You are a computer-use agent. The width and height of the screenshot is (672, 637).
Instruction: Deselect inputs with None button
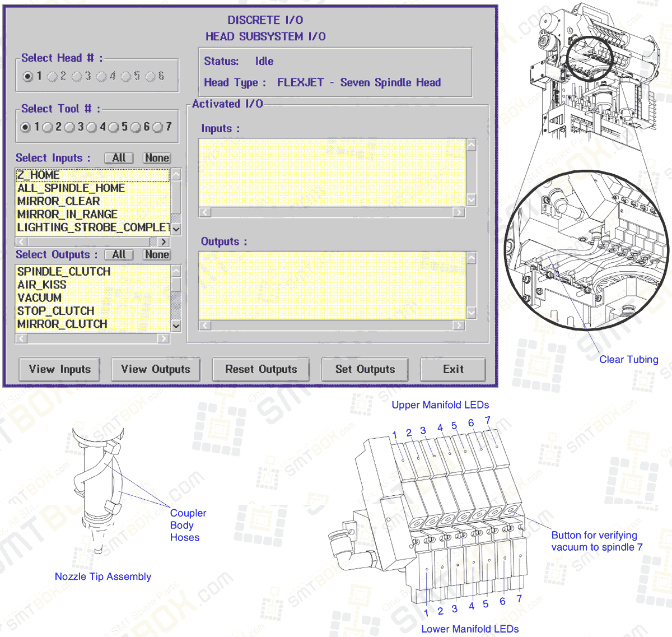tap(157, 158)
